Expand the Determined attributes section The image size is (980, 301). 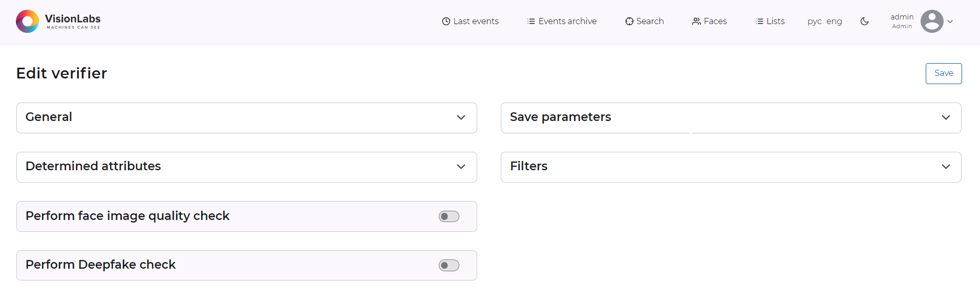pos(461,167)
